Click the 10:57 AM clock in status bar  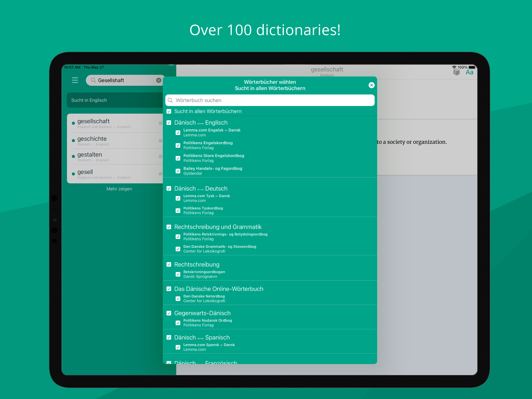72,67
